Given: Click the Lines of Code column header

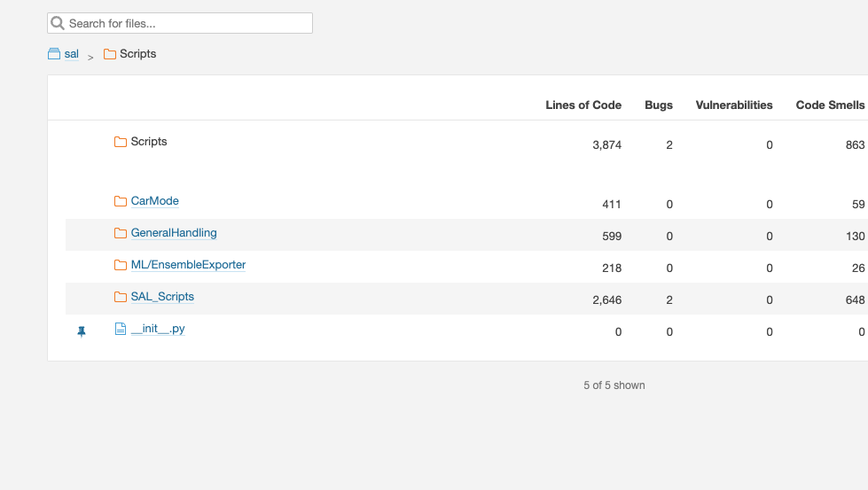Looking at the screenshot, I should (583, 105).
